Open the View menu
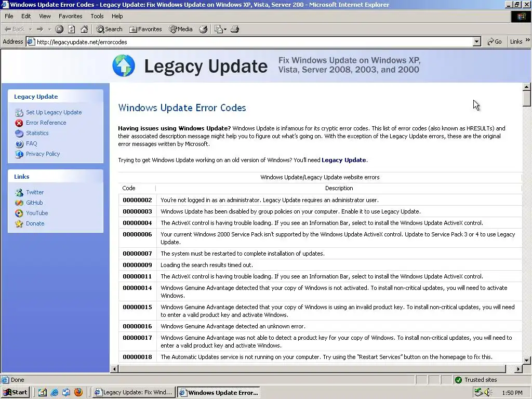Image resolution: width=532 pixels, height=399 pixels. (45, 16)
